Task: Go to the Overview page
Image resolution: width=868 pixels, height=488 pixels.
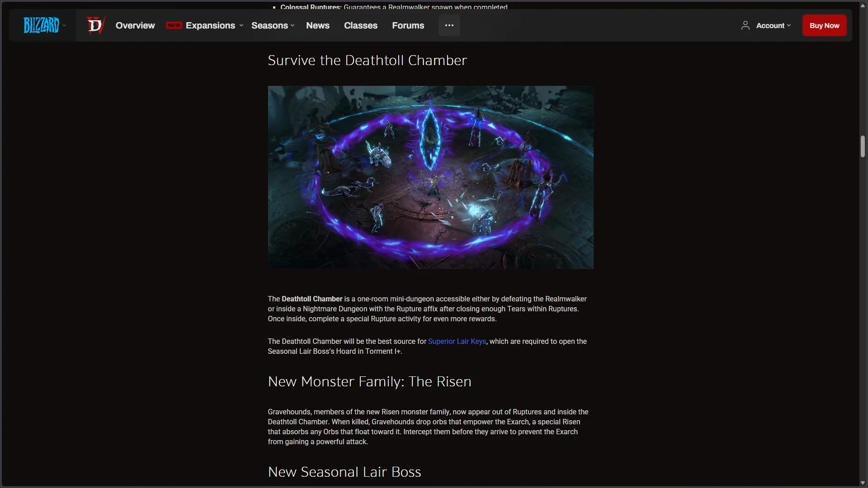Action: pos(135,25)
